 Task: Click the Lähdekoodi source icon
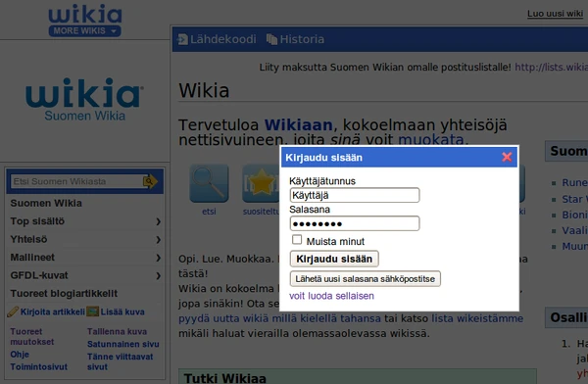tap(182, 39)
